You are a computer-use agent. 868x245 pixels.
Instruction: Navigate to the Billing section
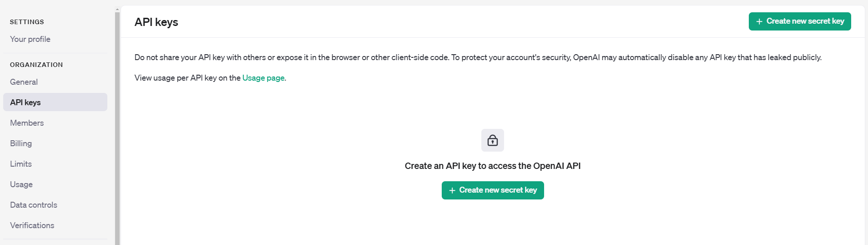coord(21,143)
